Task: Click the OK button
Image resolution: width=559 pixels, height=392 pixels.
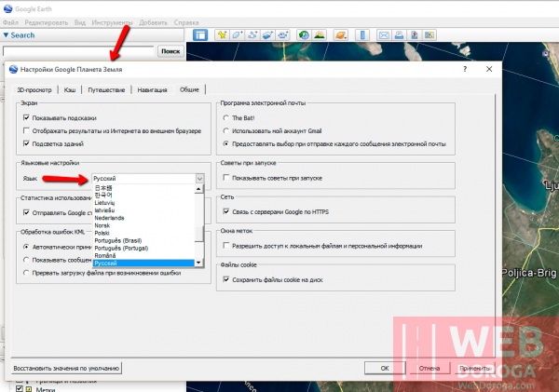Action: (x=385, y=368)
